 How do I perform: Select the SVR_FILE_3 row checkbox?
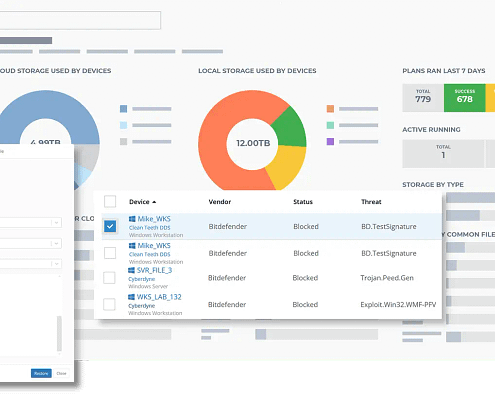[109, 278]
